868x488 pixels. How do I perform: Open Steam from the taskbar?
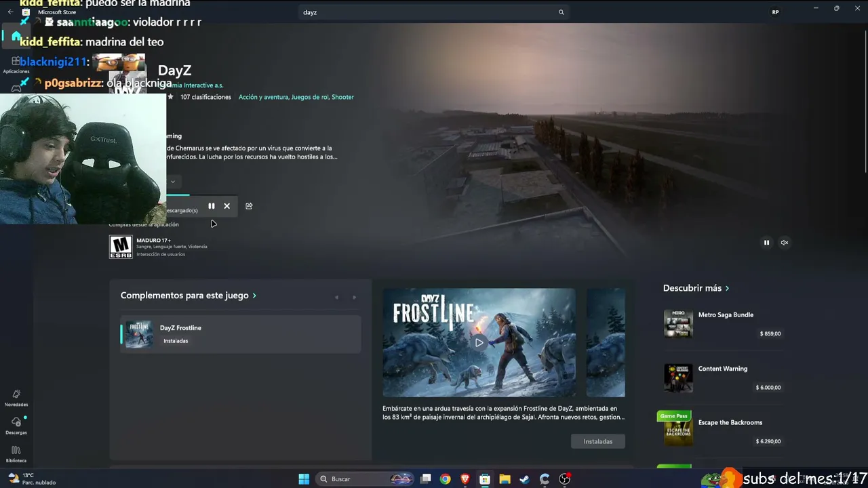tap(524, 479)
